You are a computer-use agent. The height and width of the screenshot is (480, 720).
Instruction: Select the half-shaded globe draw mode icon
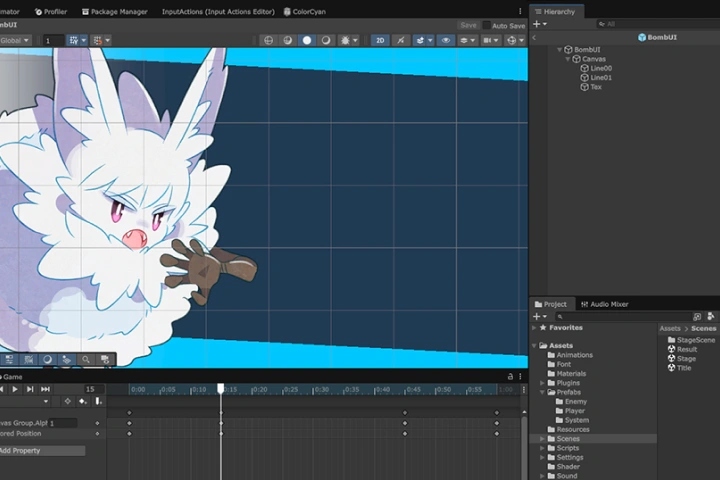287,40
